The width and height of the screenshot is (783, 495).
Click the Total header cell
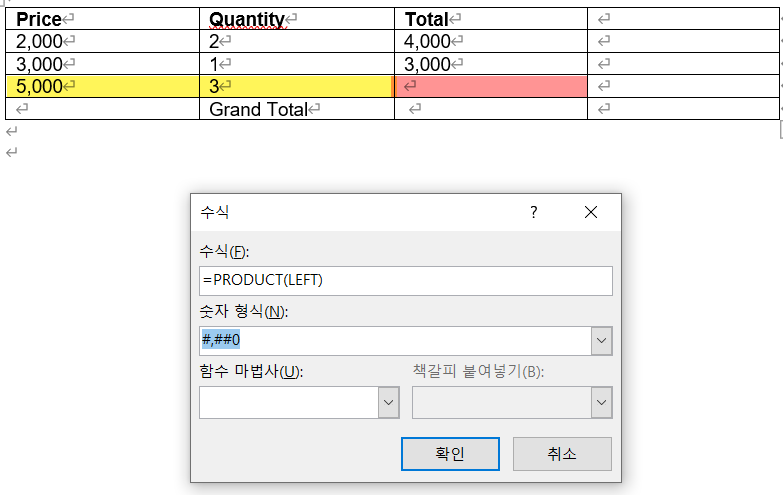[491, 19]
